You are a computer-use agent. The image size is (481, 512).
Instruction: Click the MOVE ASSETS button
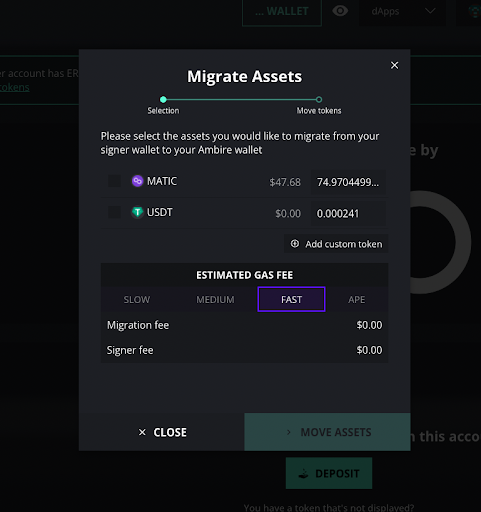[327, 432]
